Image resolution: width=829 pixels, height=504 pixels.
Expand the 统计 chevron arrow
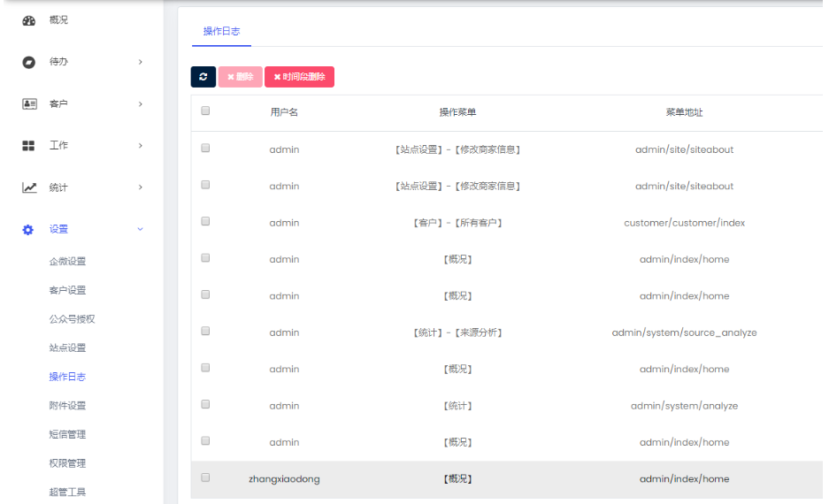(141, 187)
